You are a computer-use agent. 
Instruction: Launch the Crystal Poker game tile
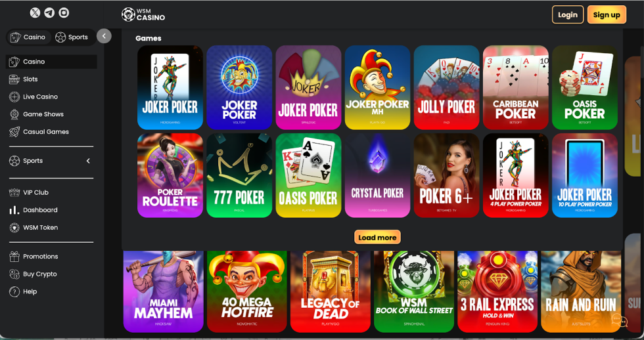coord(377,175)
